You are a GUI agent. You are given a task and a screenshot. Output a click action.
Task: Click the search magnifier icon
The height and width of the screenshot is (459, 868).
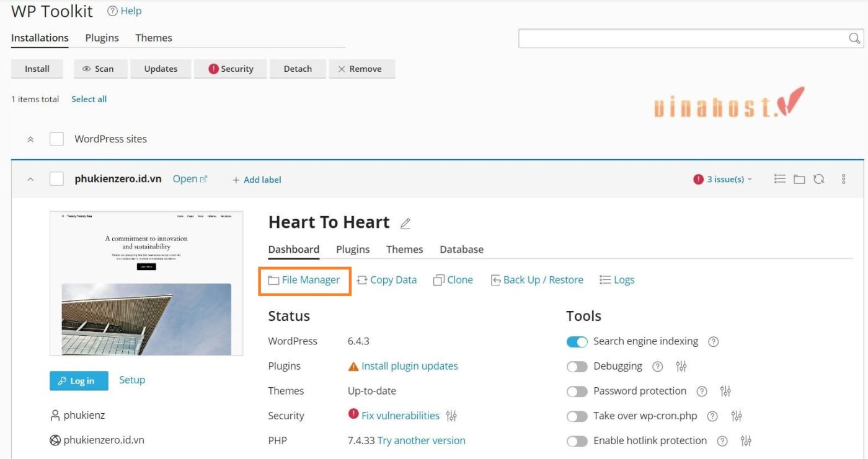[x=854, y=38]
